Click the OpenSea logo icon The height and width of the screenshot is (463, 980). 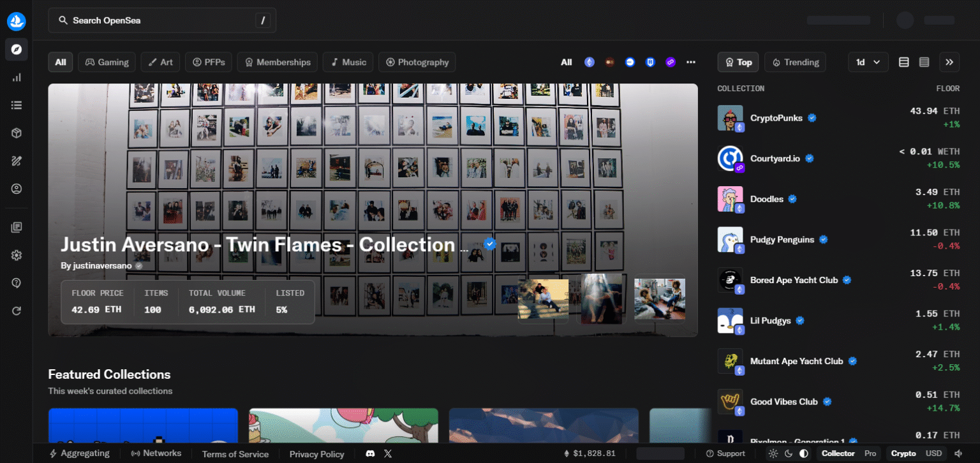click(x=17, y=21)
